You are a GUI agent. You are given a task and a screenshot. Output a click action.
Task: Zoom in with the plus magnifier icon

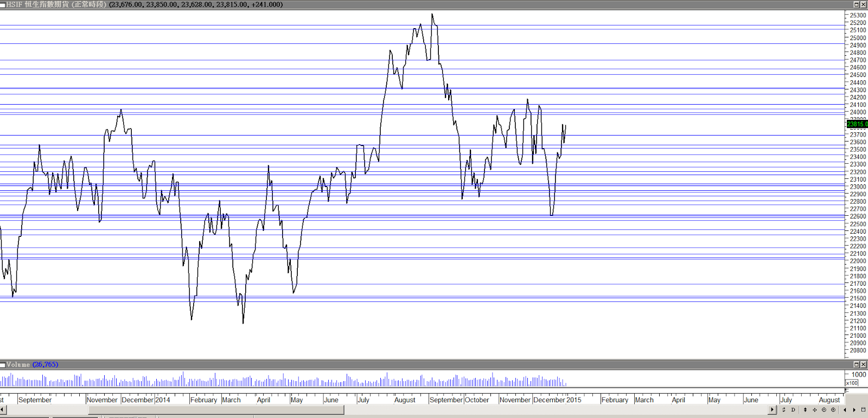tap(833, 410)
